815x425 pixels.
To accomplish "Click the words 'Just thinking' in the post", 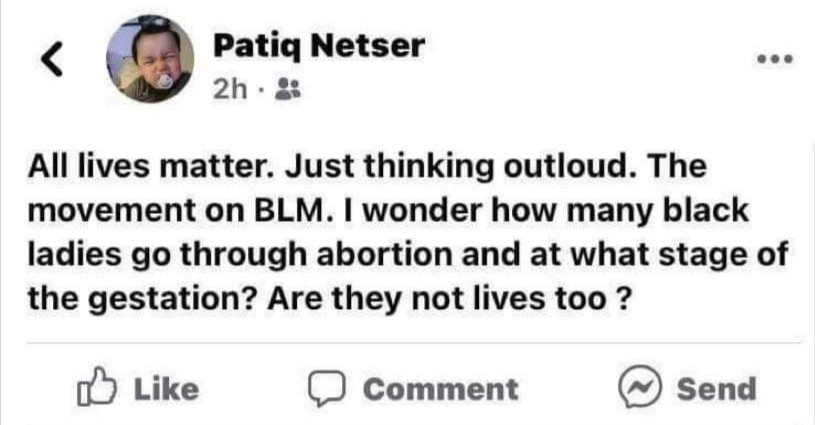I will 389,168.
